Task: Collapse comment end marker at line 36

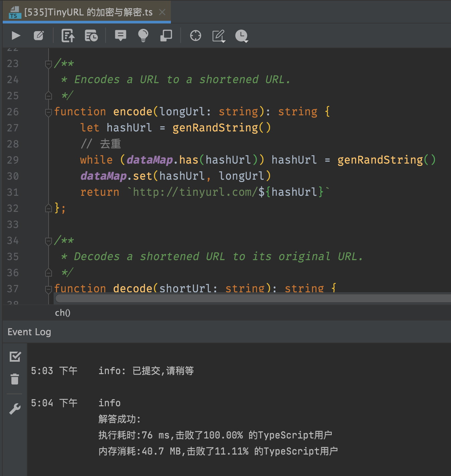Action: [49, 273]
